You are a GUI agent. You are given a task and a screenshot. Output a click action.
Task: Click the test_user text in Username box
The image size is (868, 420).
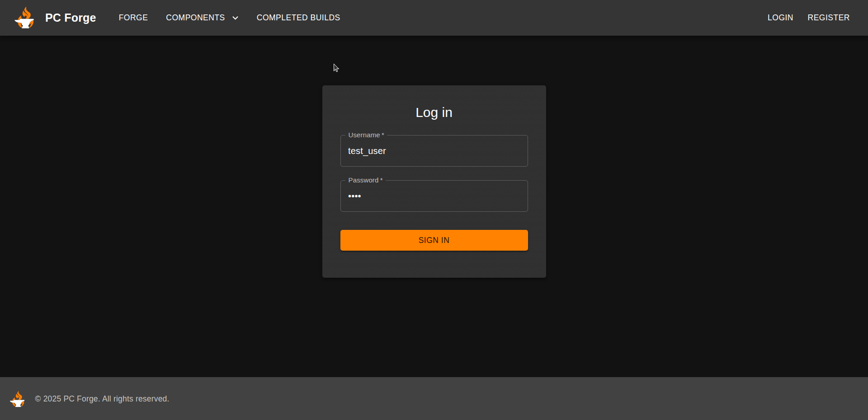point(367,151)
